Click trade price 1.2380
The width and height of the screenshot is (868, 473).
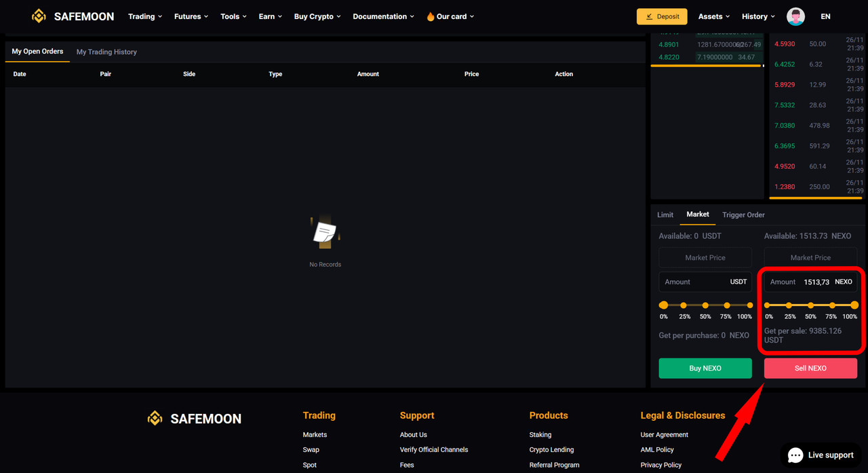(785, 187)
